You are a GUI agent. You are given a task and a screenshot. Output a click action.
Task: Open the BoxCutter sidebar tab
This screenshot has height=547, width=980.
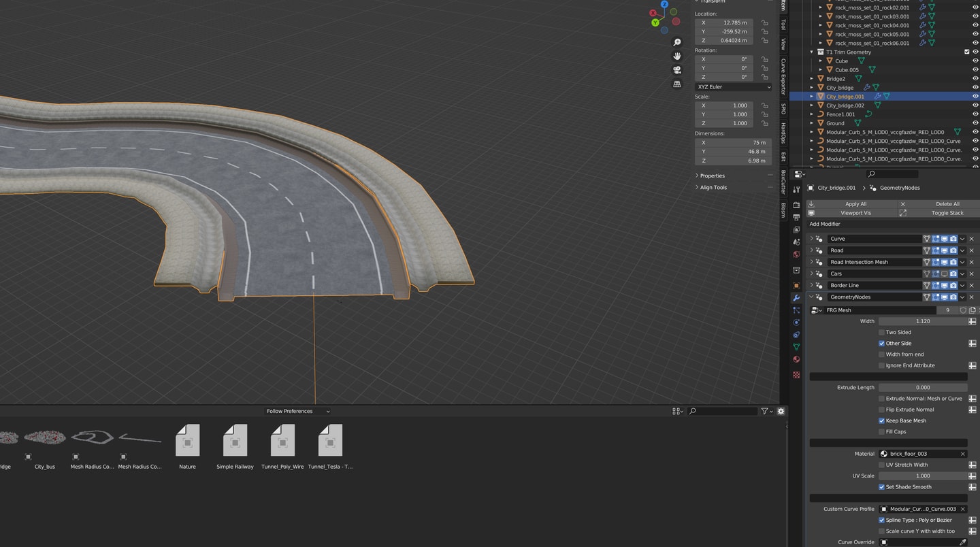tap(783, 182)
